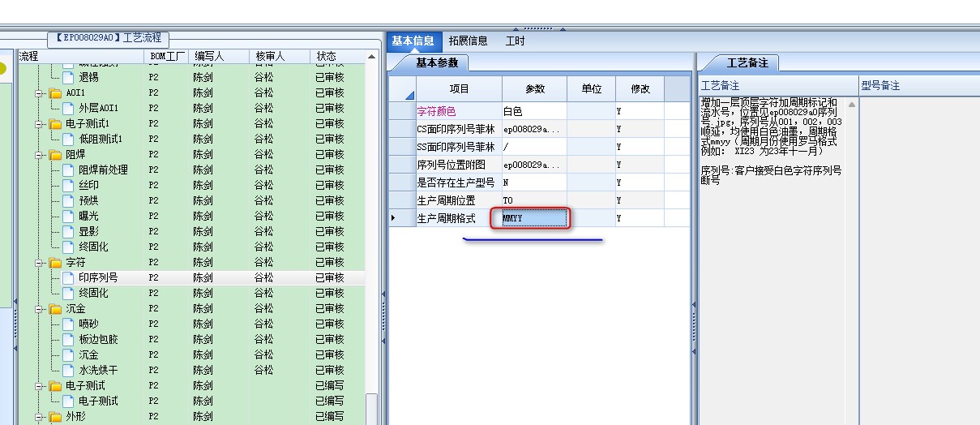
Task: Collapse the 电子测试1 folder node
Action: pyautogui.click(x=39, y=124)
